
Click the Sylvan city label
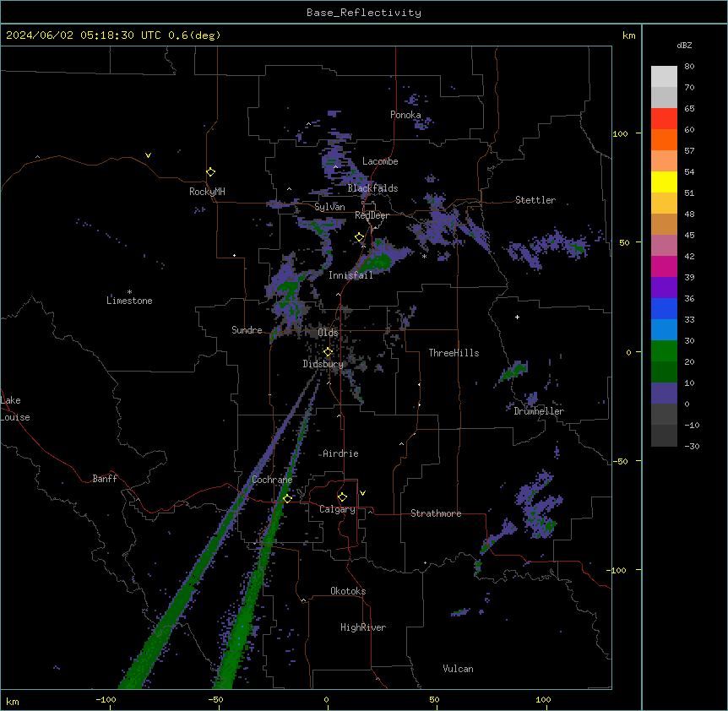click(x=329, y=207)
